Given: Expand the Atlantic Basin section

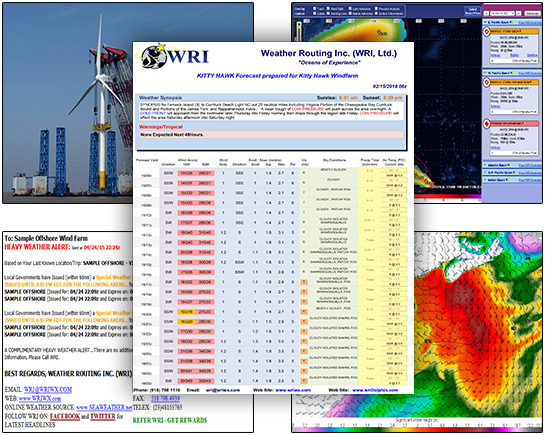Looking at the screenshot, I should tap(485, 165).
